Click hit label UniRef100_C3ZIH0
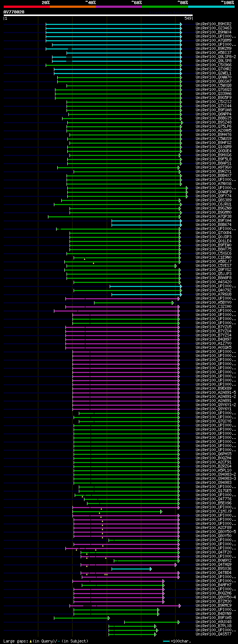 (213, 307)
